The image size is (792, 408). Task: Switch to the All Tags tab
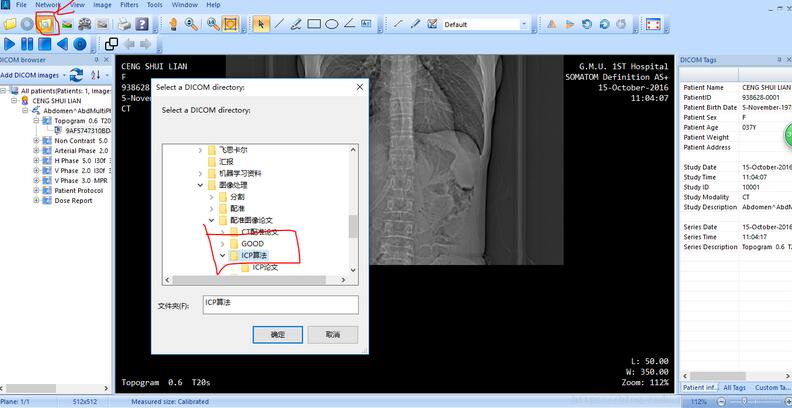(734, 388)
